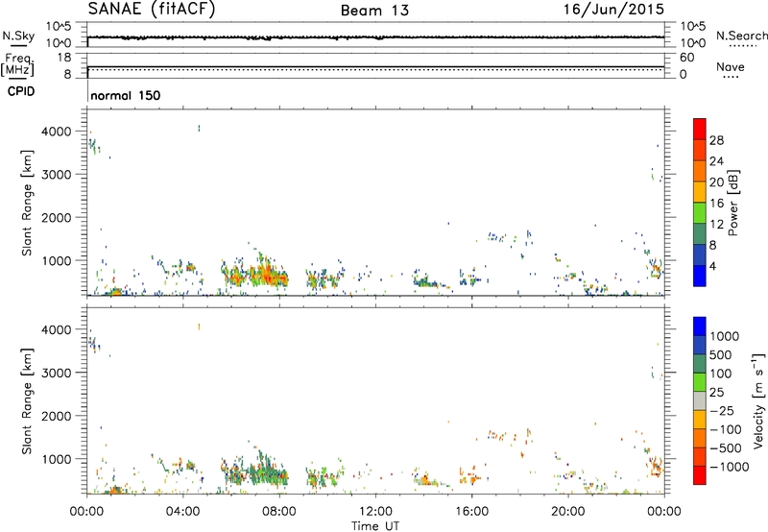Click the Power [dB] color bar label

pyautogui.click(x=732, y=203)
